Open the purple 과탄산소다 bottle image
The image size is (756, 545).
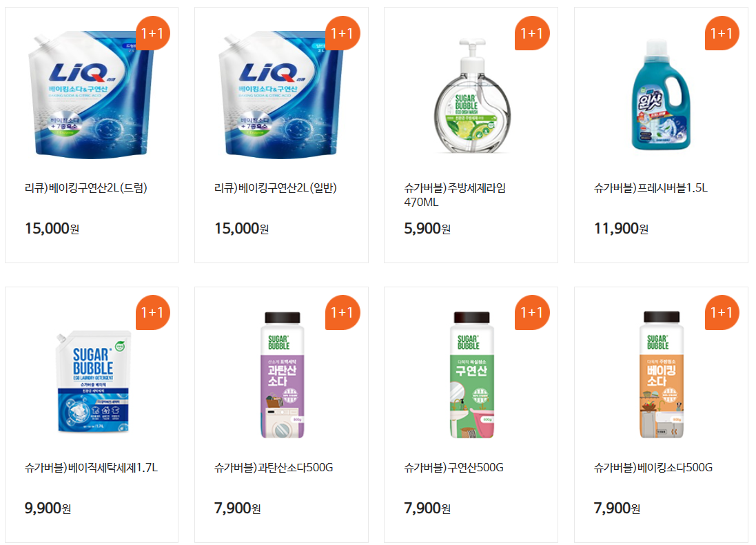click(x=282, y=375)
